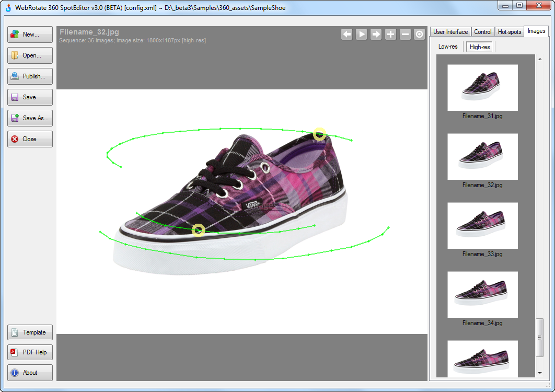The height and width of the screenshot is (392, 555).
Task: Click the Filename_31.jpg label
Action: (x=482, y=116)
